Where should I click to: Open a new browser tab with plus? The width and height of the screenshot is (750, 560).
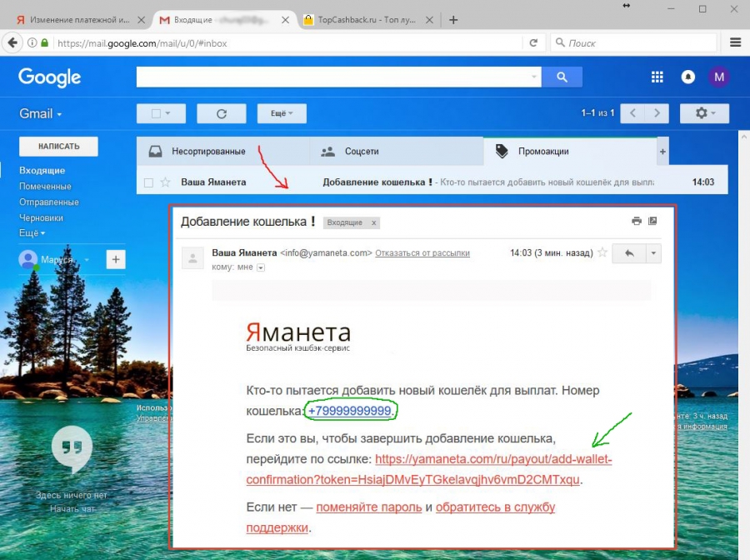pos(453,20)
